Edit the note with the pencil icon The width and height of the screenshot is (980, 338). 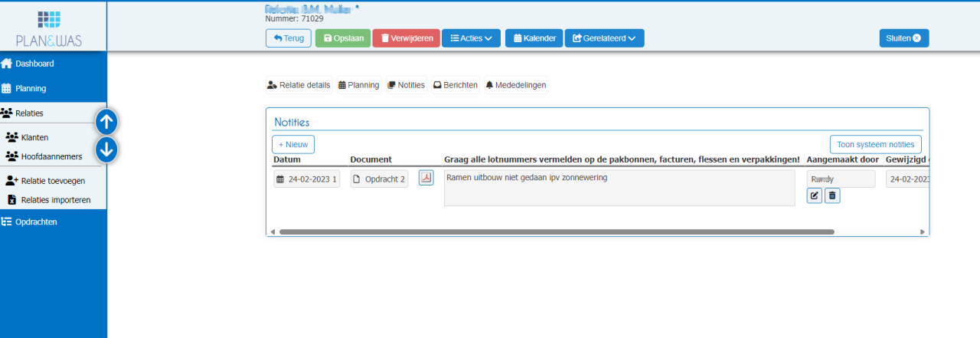[x=815, y=196]
